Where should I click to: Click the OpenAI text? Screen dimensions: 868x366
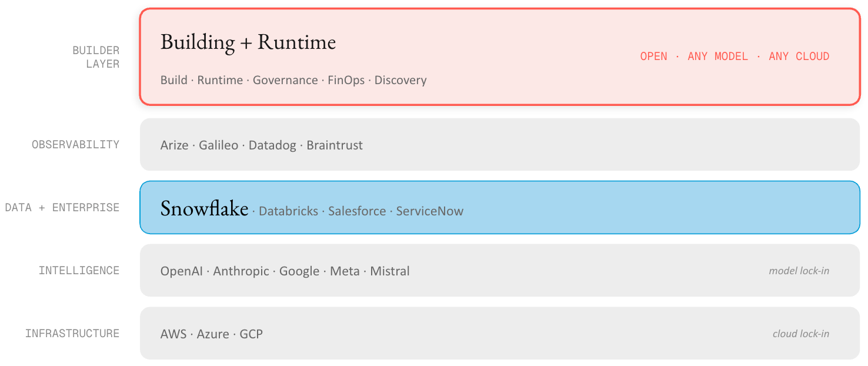(x=182, y=271)
